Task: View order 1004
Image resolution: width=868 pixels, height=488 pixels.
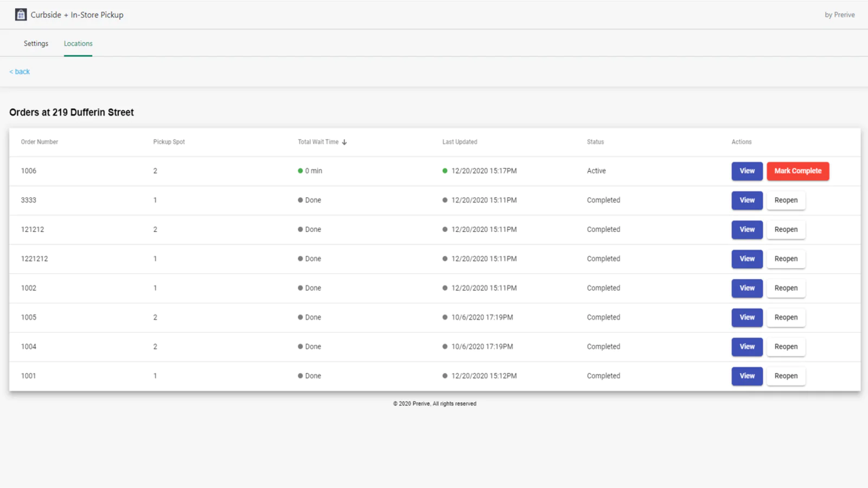Action: (747, 346)
